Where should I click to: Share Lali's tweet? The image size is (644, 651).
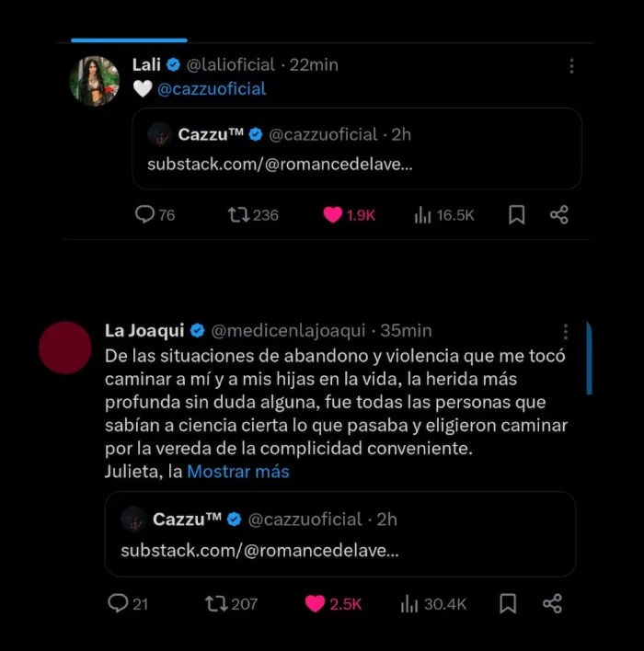[558, 215]
